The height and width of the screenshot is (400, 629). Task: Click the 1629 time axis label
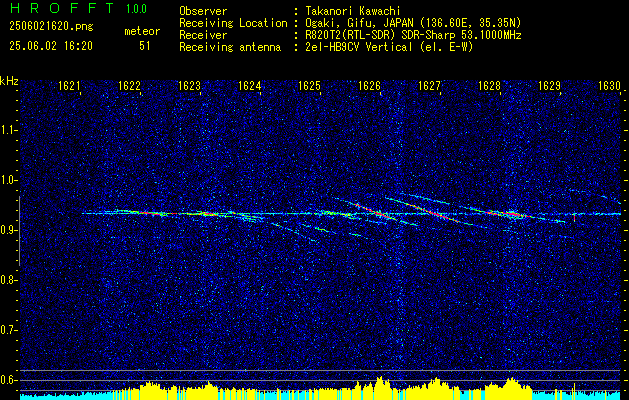click(x=549, y=85)
